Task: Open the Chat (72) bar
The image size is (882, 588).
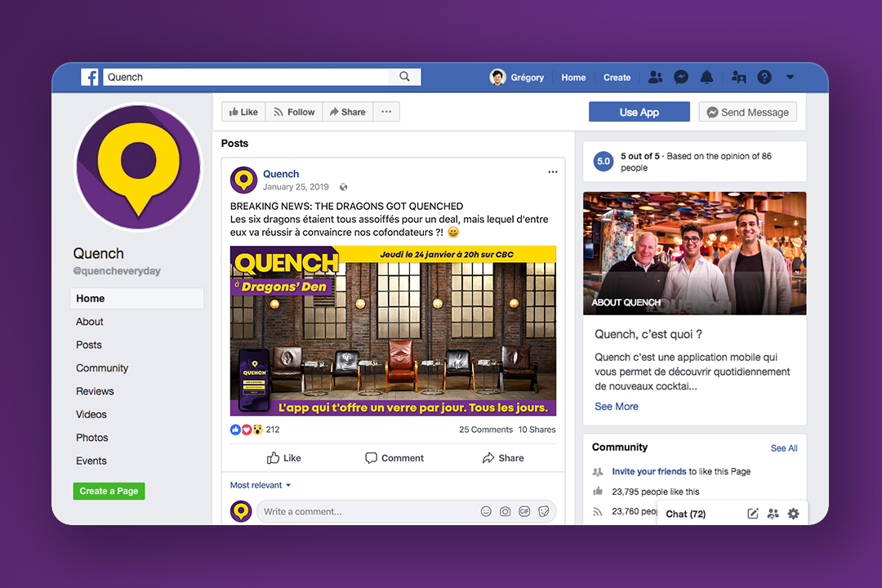Action: [686, 514]
